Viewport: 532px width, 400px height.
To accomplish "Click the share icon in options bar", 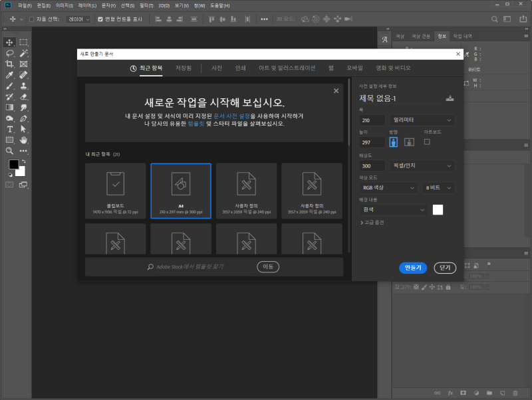I will point(523,19).
